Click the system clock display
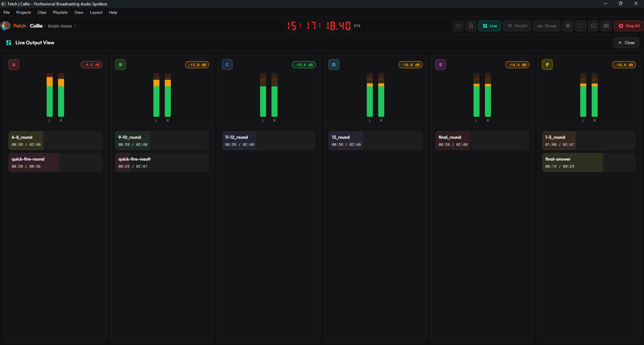Screen dimensions: 644x345 click(x=319, y=26)
